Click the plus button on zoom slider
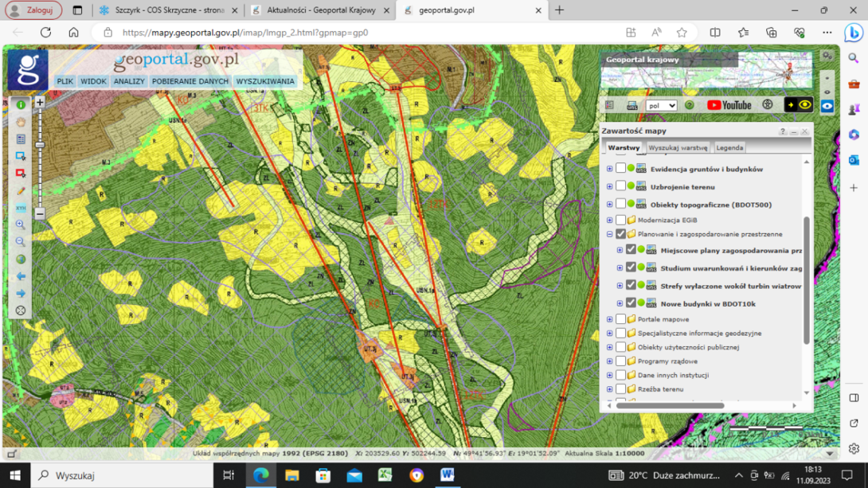Screen dimensions: 868x488 pos(40,103)
